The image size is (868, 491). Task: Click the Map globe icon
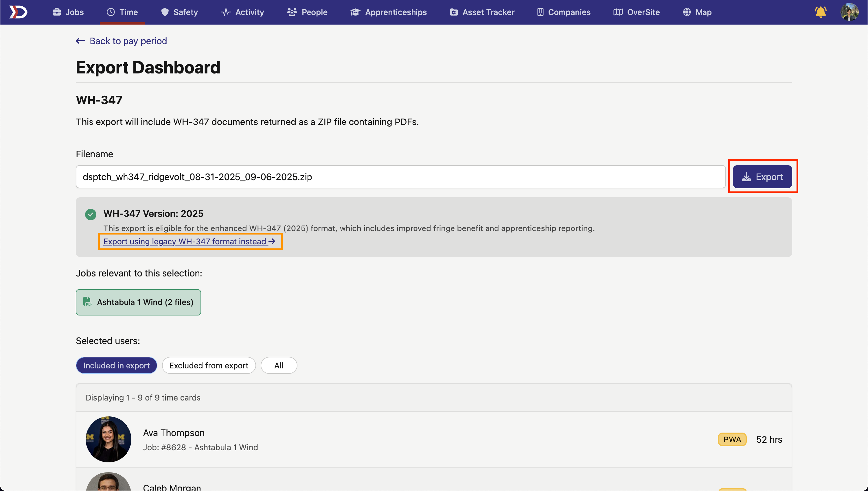[x=687, y=12]
